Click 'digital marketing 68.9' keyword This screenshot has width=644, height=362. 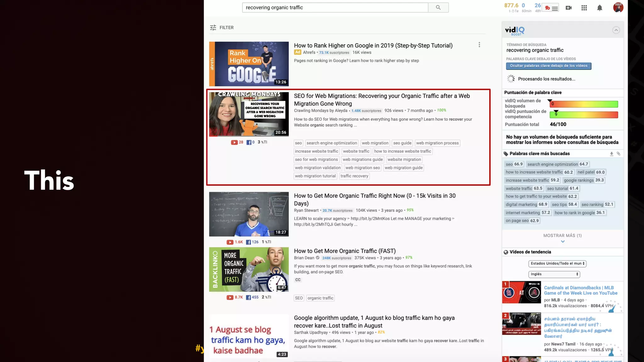[x=526, y=205]
